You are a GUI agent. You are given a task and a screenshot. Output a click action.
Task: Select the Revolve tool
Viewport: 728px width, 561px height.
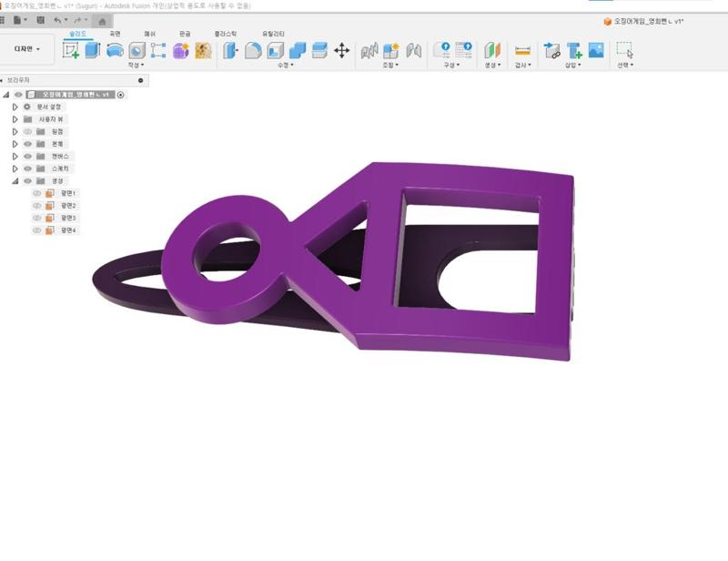115,50
